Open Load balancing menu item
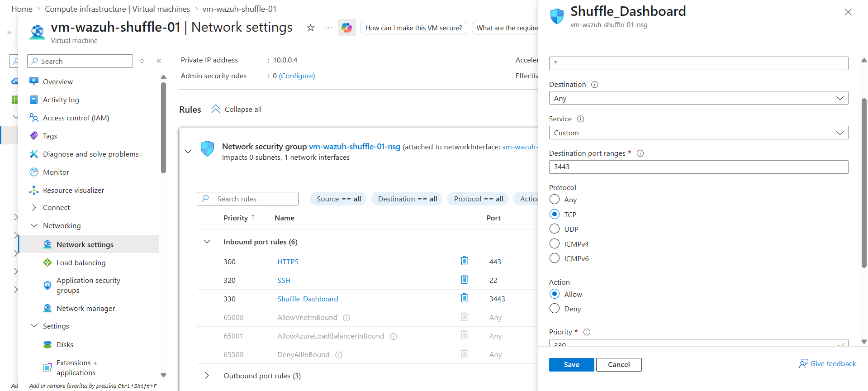Image resolution: width=868 pixels, height=391 pixels. click(x=81, y=263)
